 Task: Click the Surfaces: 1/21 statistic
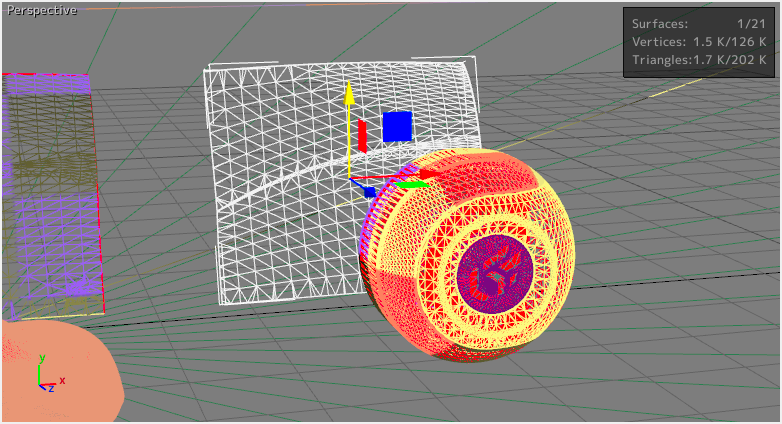coord(699,24)
